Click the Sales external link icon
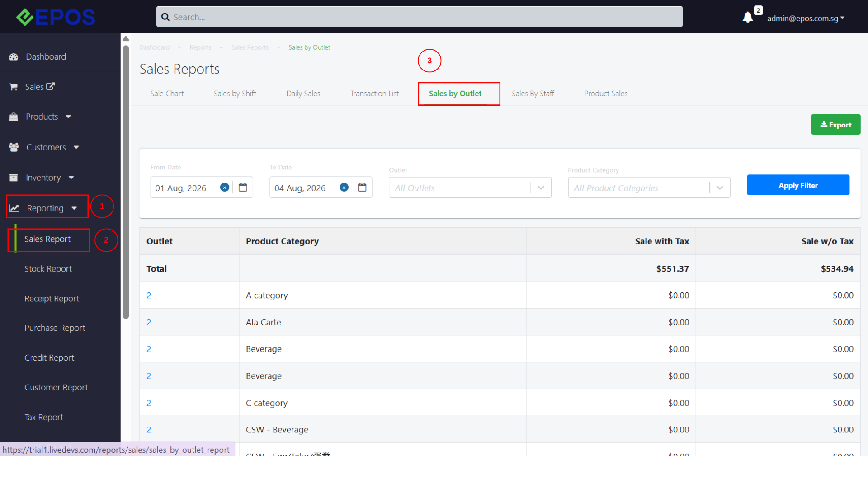Screen dimensions: 868x488 click(x=50, y=86)
